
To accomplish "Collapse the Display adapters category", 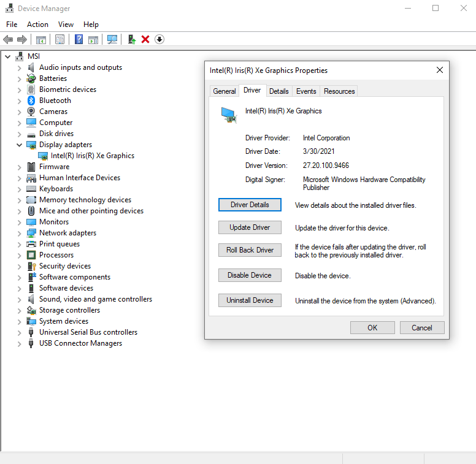I will (20, 145).
